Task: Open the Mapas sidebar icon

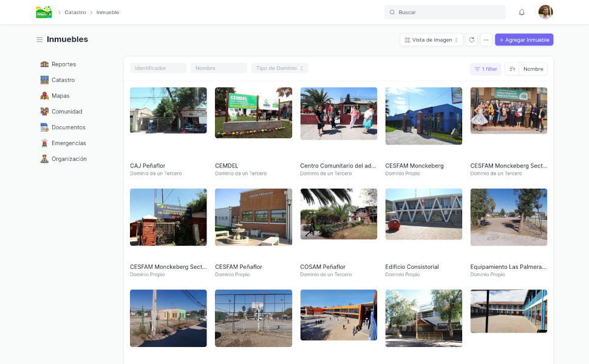Action: pos(44,96)
